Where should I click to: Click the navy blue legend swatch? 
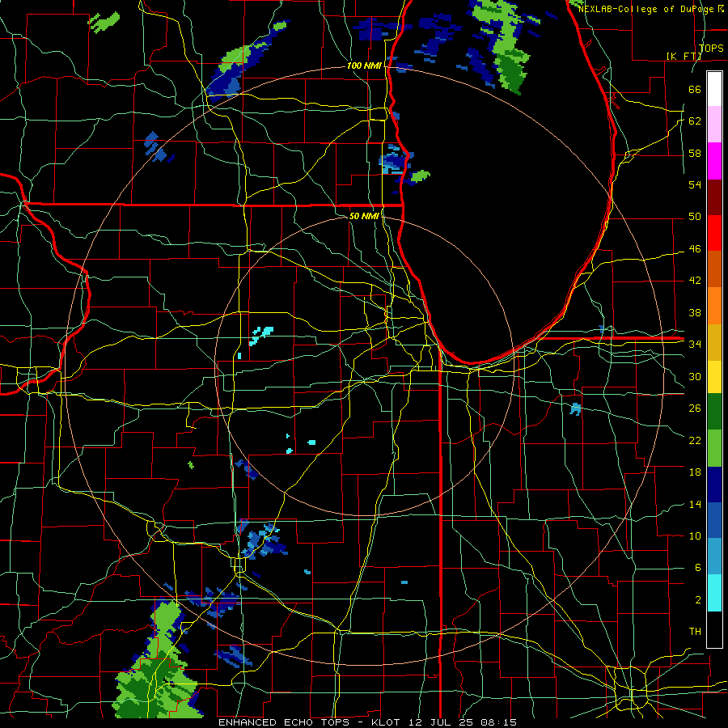714,485
